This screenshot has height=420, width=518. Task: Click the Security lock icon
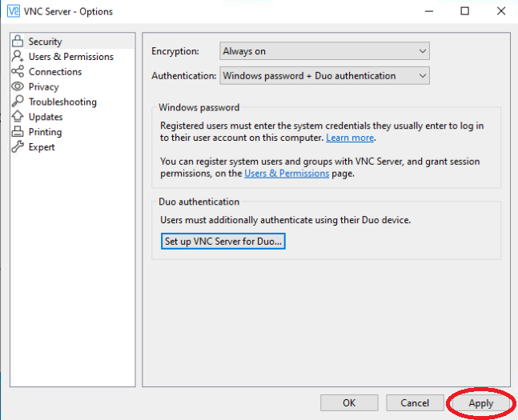(18, 42)
